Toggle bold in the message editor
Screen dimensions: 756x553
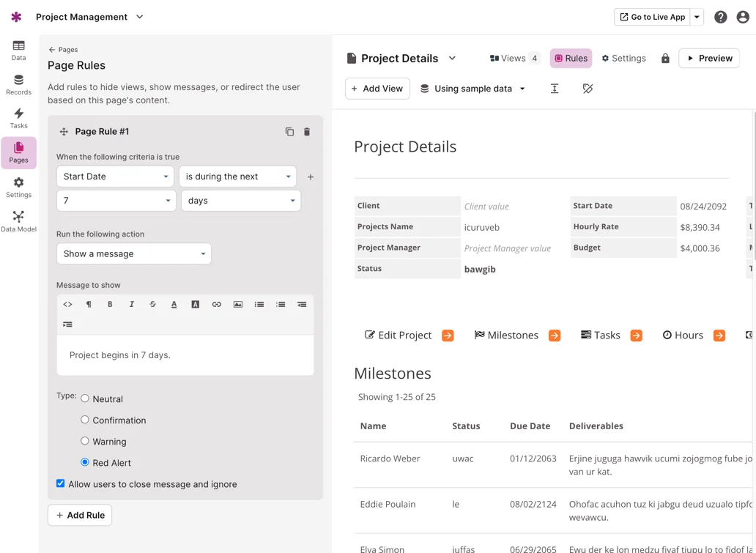pos(110,304)
